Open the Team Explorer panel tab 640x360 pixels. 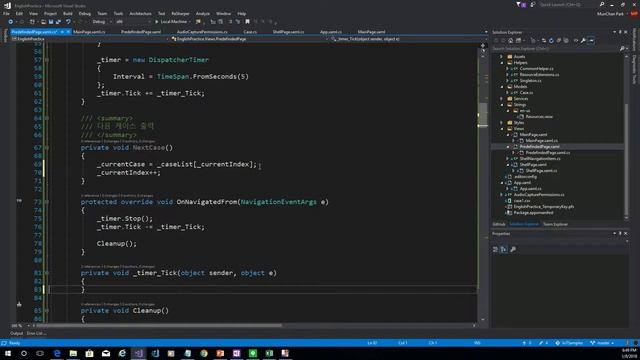[555, 224]
